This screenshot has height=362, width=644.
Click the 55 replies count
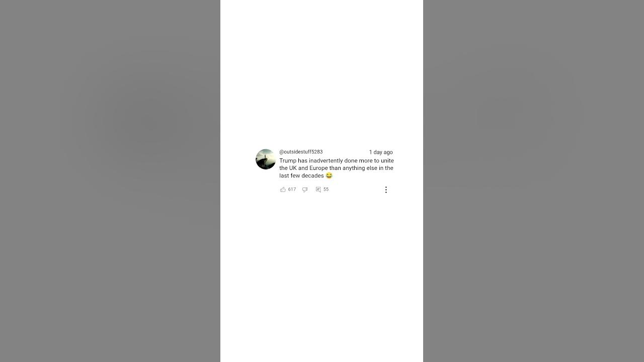pos(326,190)
